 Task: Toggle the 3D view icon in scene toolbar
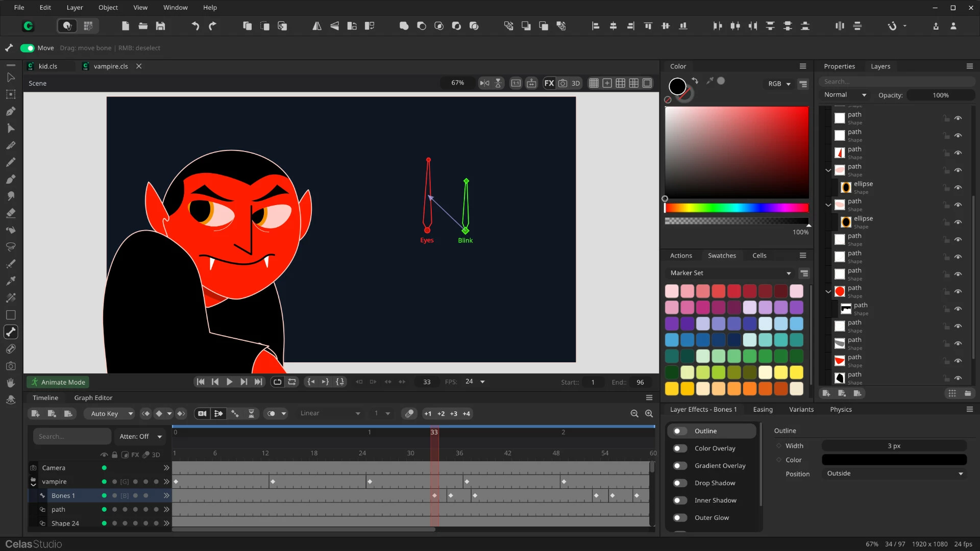click(576, 83)
